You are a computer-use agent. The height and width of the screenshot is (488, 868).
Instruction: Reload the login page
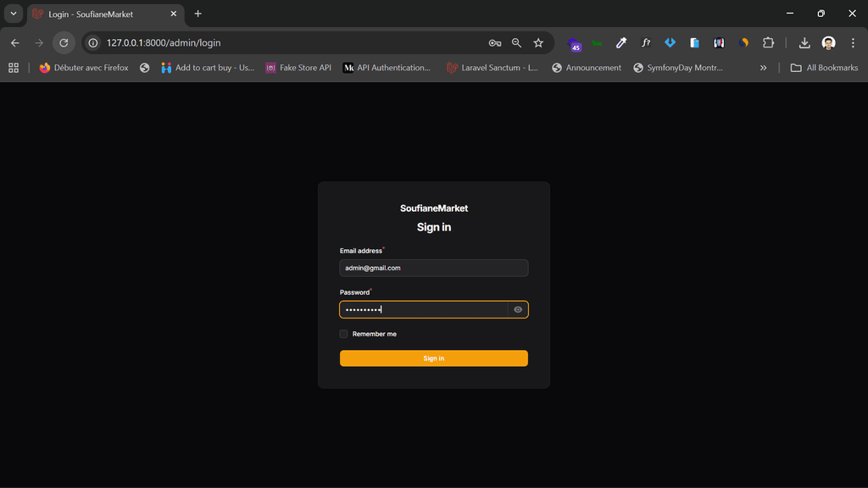pos(64,42)
